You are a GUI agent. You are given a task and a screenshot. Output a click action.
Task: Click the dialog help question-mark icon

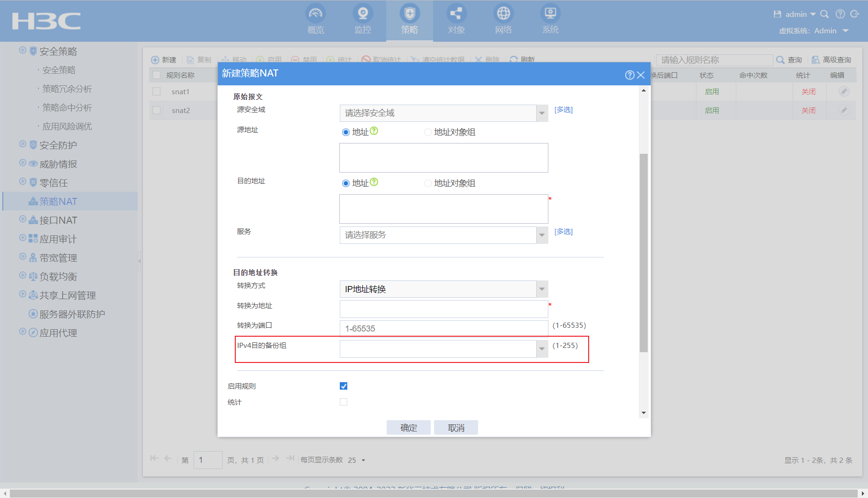[x=629, y=75]
